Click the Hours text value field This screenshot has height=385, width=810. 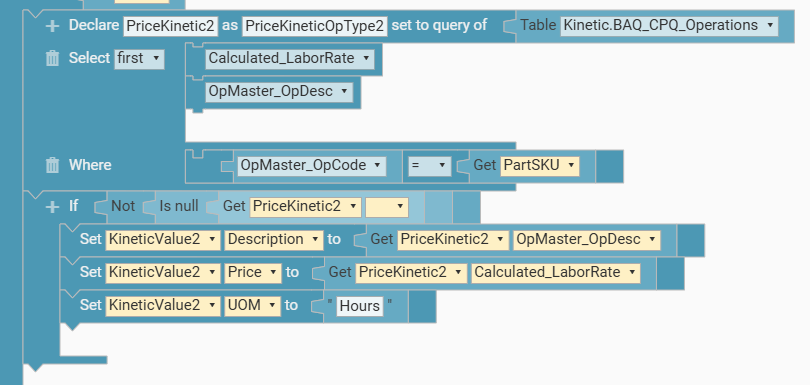(360, 306)
